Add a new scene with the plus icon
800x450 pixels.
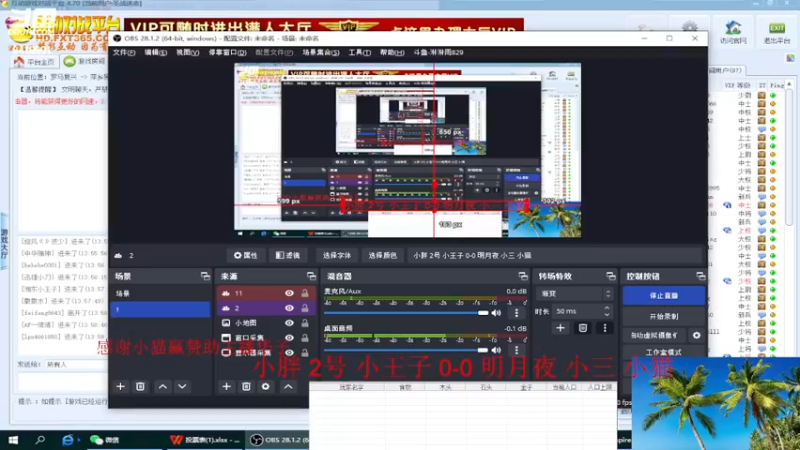tap(120, 387)
